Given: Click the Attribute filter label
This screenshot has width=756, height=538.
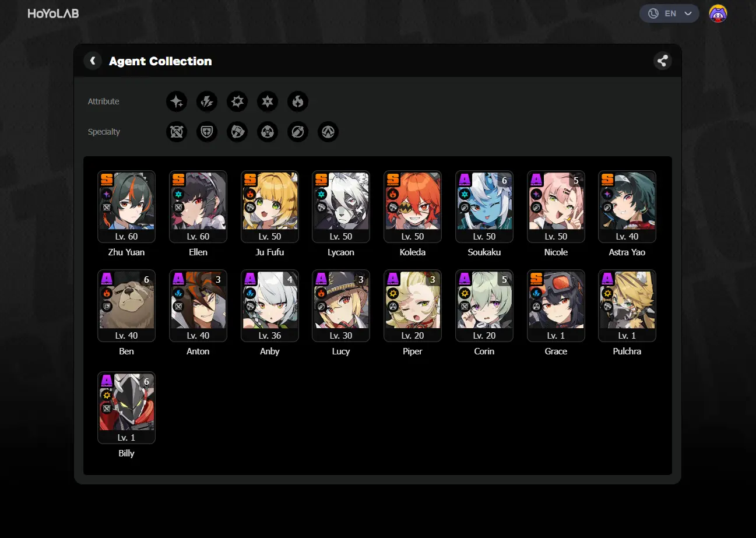Looking at the screenshot, I should 104,101.
